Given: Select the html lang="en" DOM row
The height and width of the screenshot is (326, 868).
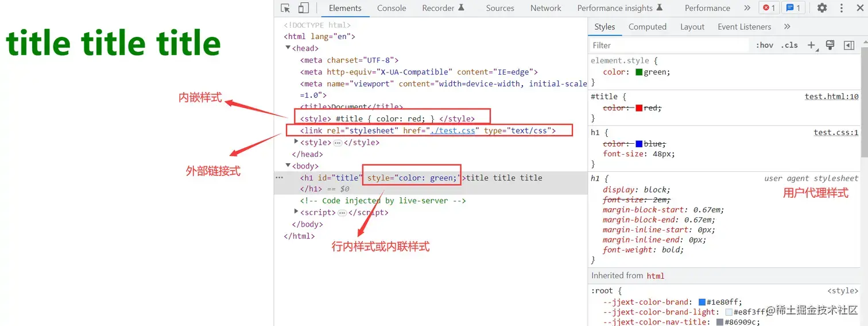Looking at the screenshot, I should [319, 37].
